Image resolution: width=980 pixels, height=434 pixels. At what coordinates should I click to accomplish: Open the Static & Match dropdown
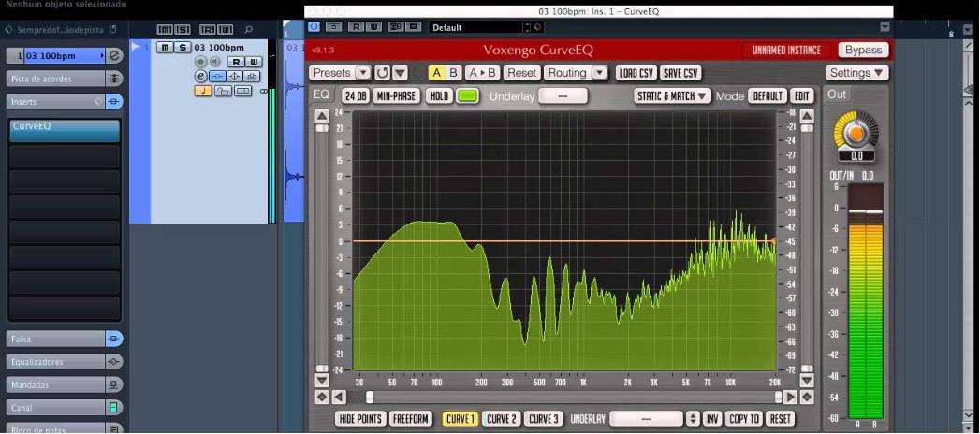(x=672, y=95)
